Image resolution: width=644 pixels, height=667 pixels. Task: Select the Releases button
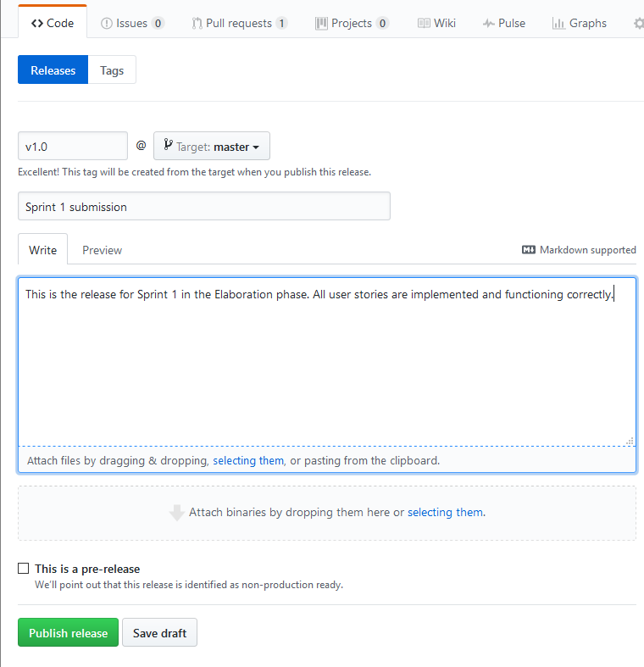53,70
